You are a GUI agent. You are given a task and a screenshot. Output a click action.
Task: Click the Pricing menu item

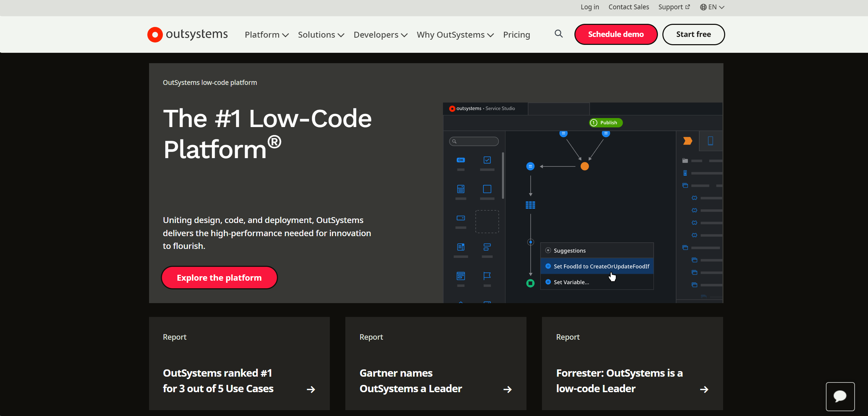click(x=516, y=34)
